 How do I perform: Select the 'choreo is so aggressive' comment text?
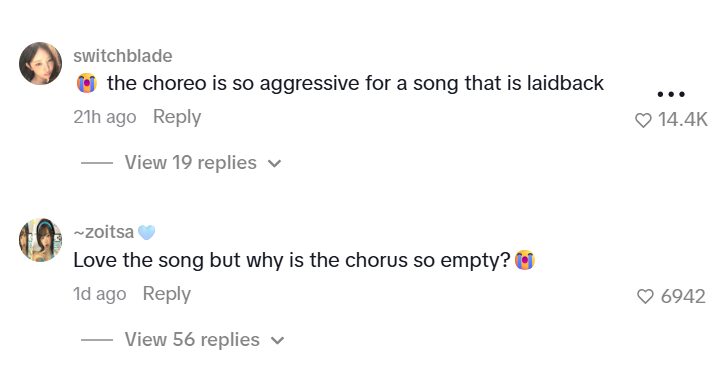point(355,84)
